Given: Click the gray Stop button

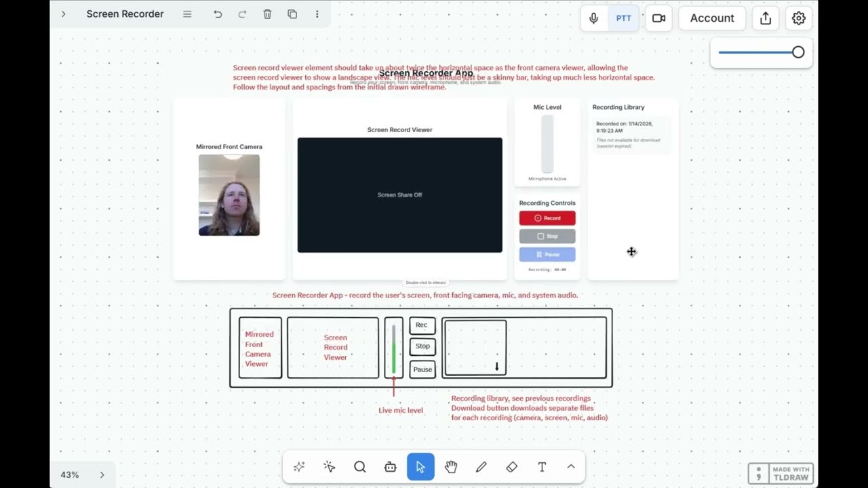Looking at the screenshot, I should pos(547,237).
